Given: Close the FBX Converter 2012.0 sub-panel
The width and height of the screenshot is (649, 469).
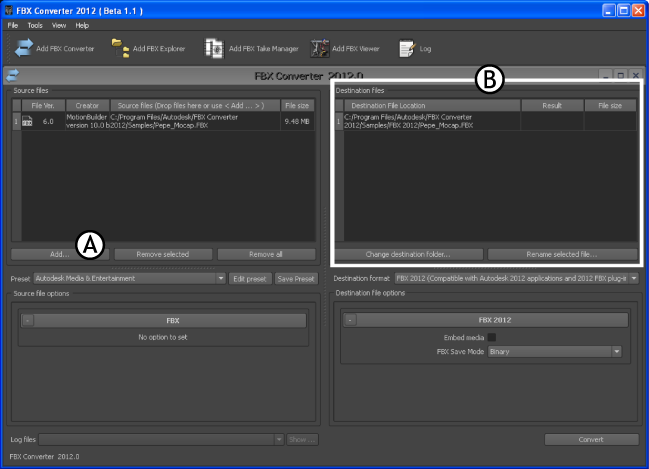Looking at the screenshot, I should 636,75.
